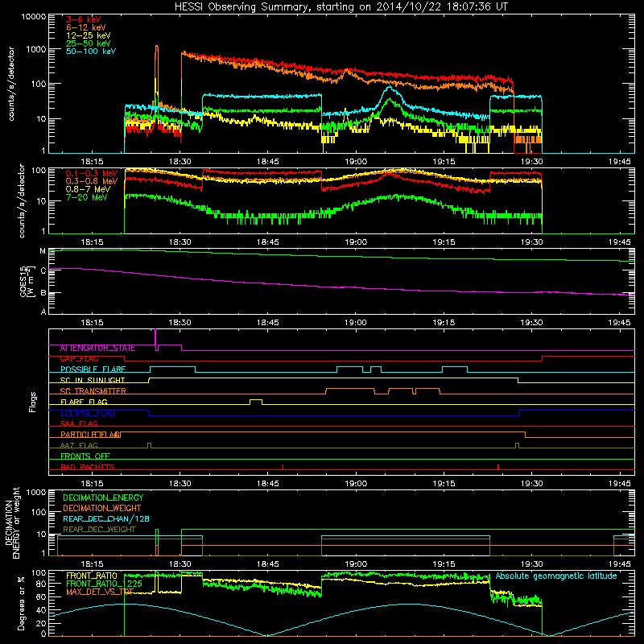The image size is (644, 644).
Task: Click the FRONT_RATIO legend label
Action: pyautogui.click(x=92, y=576)
